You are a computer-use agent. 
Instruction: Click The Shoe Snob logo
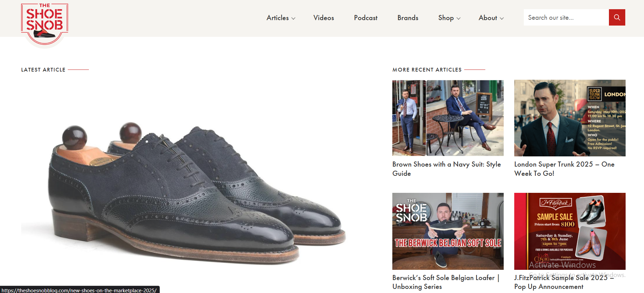click(x=45, y=24)
